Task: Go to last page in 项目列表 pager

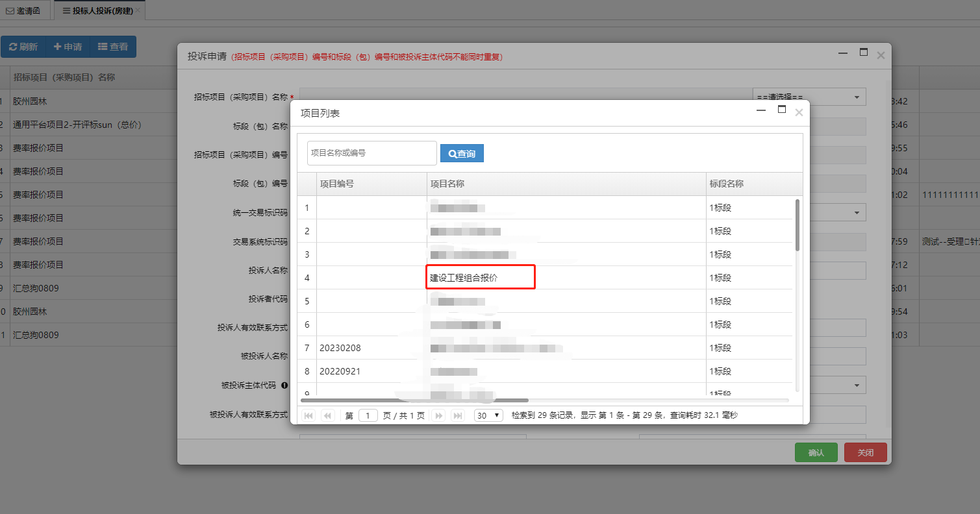Action: pos(458,415)
